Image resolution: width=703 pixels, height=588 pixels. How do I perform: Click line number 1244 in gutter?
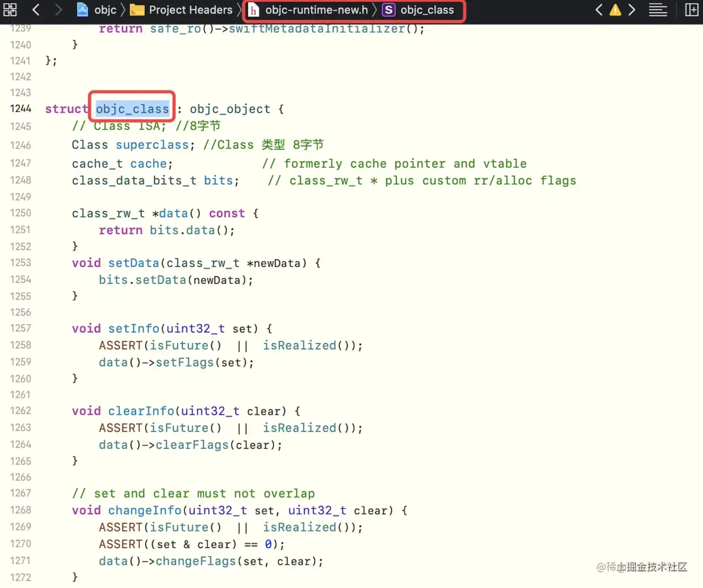click(20, 108)
